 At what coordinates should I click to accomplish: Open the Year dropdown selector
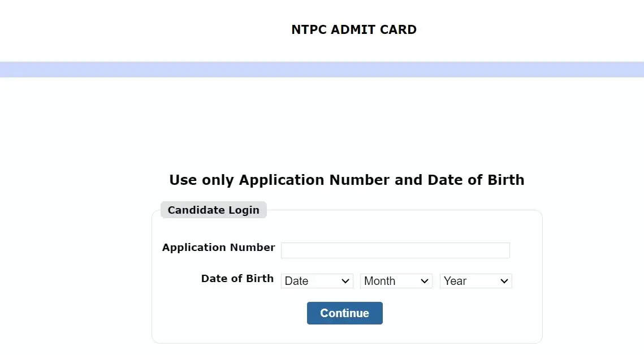pyautogui.click(x=476, y=281)
